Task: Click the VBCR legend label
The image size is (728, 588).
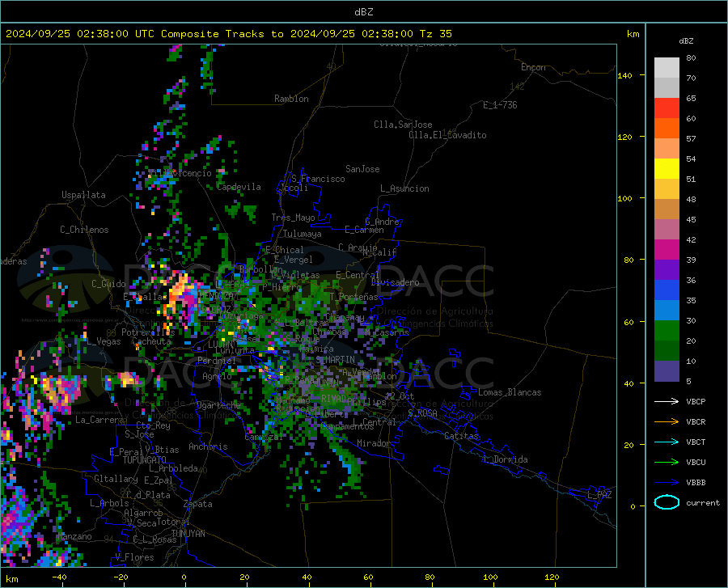Action: pyautogui.click(x=696, y=422)
